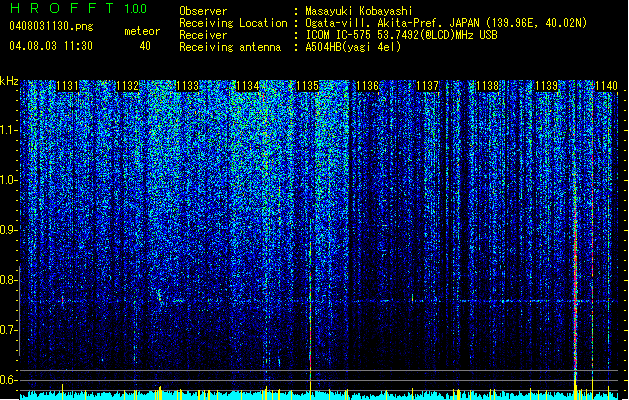Click the 1138 time marker

(x=487, y=86)
